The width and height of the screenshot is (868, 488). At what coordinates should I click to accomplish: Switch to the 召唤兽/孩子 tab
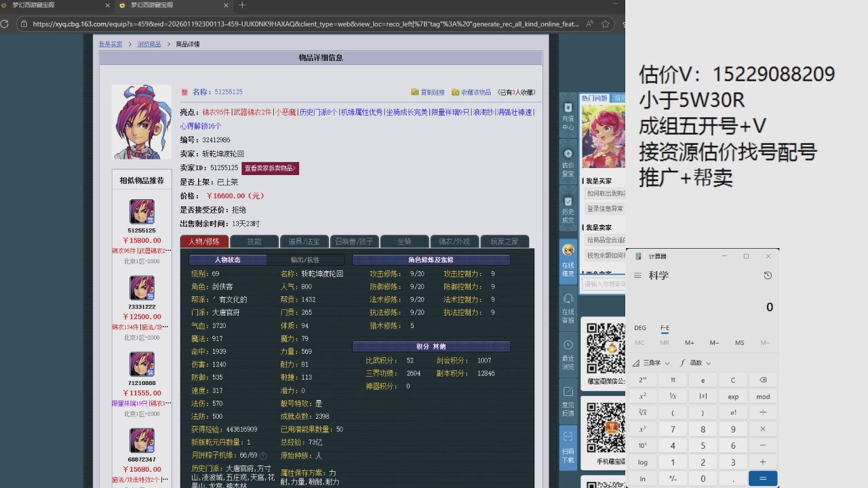[x=354, y=241]
